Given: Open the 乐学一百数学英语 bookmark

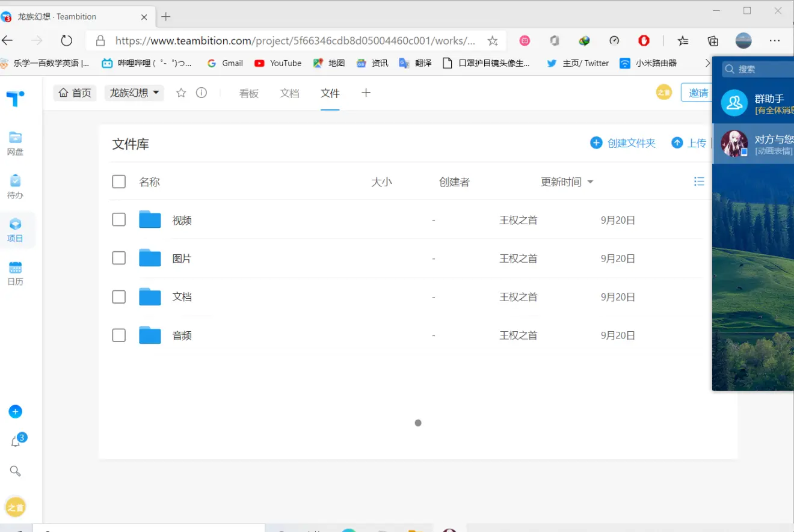Looking at the screenshot, I should pos(45,63).
